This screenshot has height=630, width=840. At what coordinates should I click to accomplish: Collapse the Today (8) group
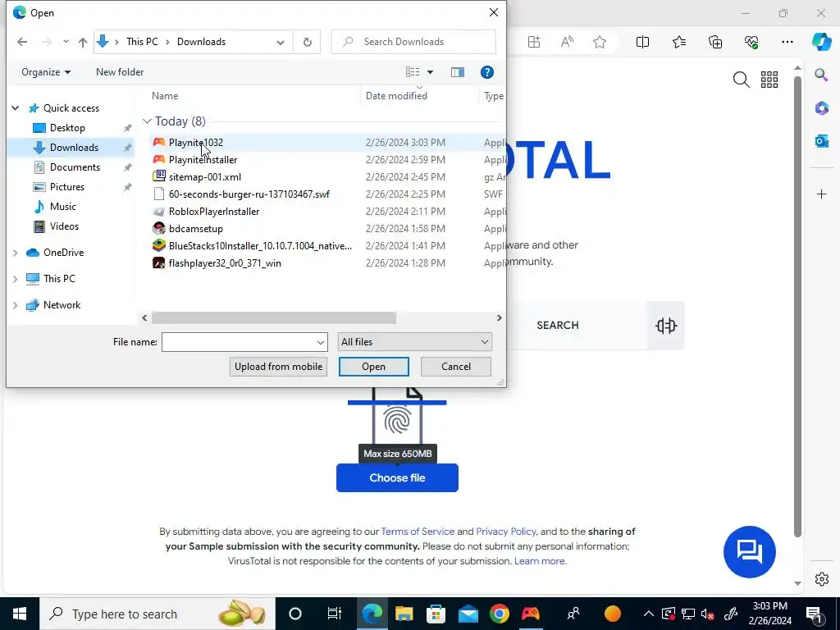pyautogui.click(x=147, y=121)
